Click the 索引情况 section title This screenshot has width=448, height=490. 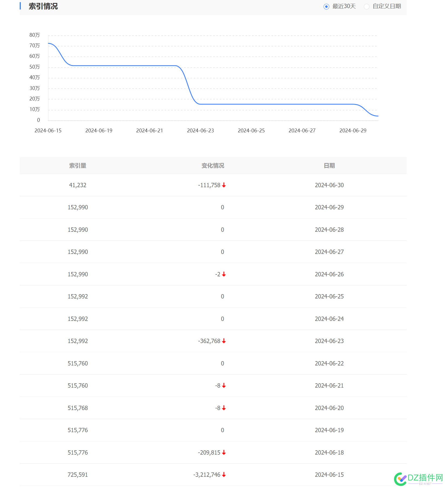43,6
